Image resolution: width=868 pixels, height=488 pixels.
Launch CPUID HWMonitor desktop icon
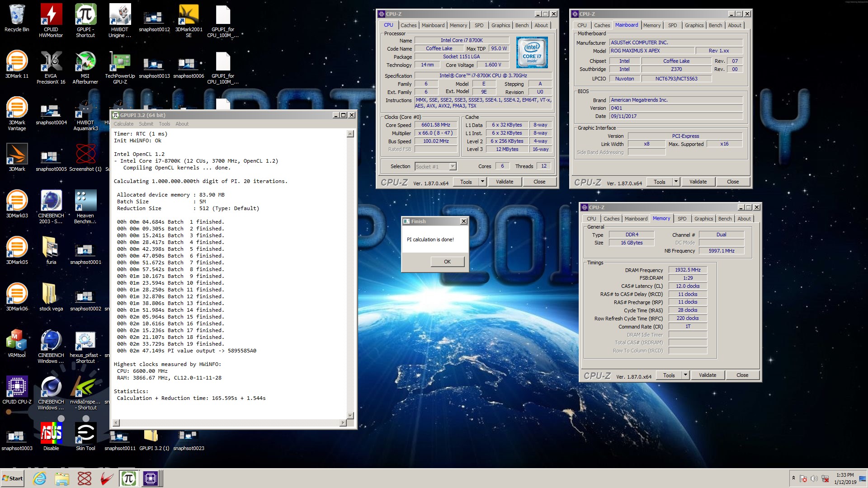[x=51, y=20]
